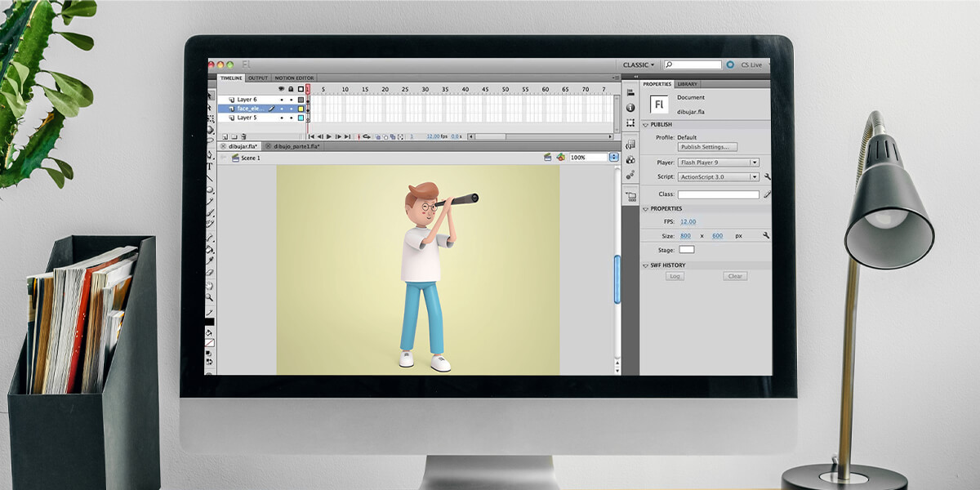
Task: Toggle the Loop playback button
Action: click(x=366, y=136)
